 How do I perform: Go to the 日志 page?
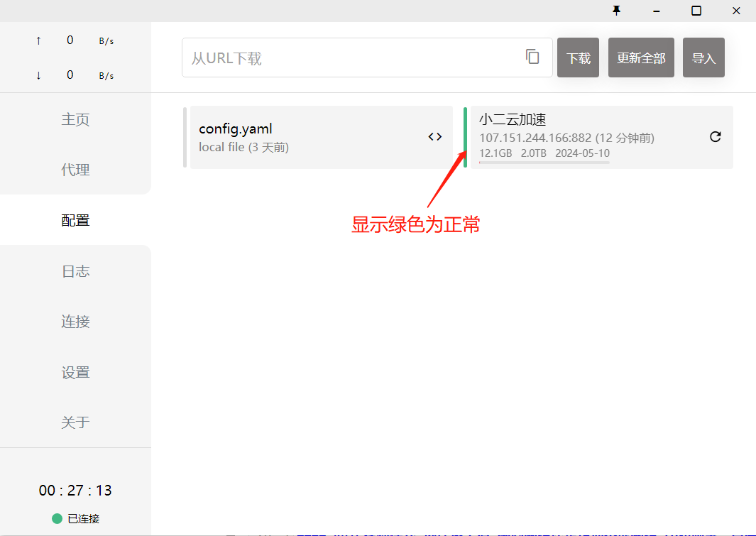[x=75, y=271]
